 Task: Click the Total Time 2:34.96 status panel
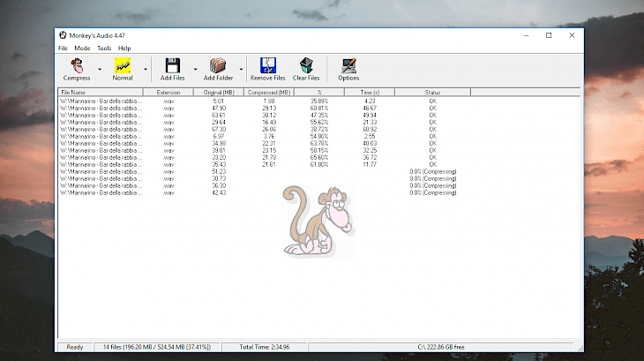coord(265,347)
